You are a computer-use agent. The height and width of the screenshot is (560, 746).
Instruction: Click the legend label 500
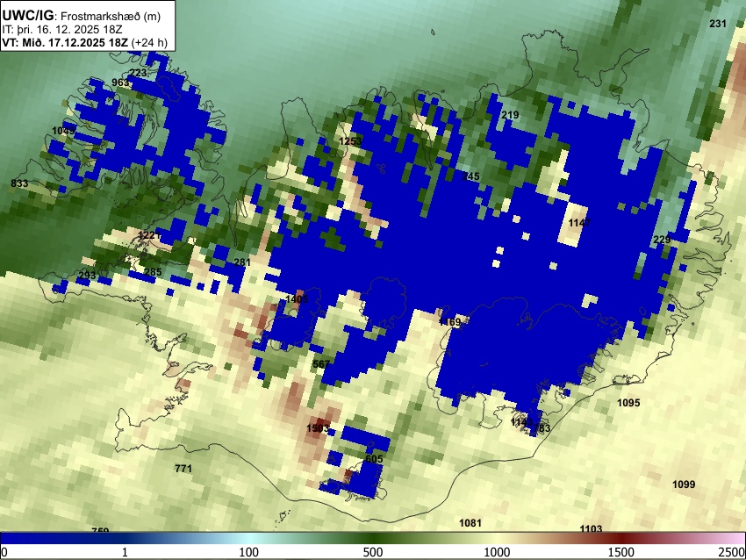pos(373,552)
